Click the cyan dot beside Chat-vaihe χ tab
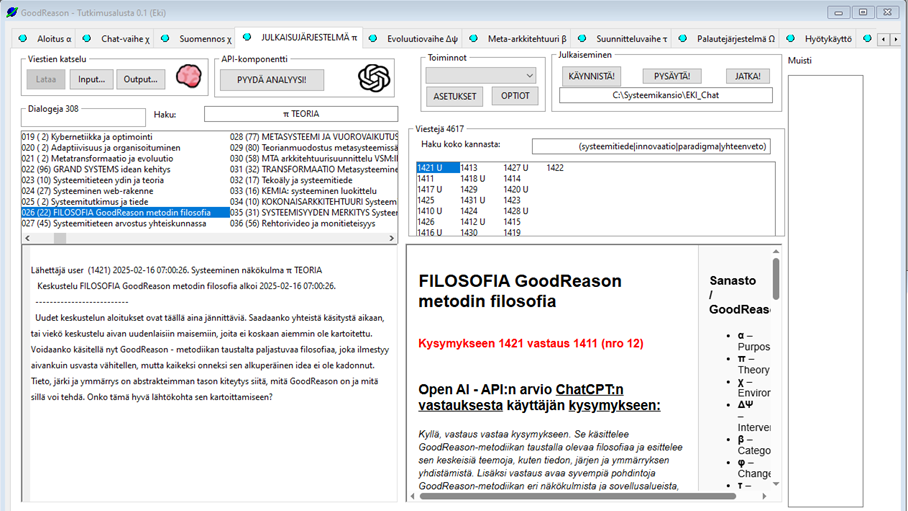908x511 pixels. coord(86,38)
